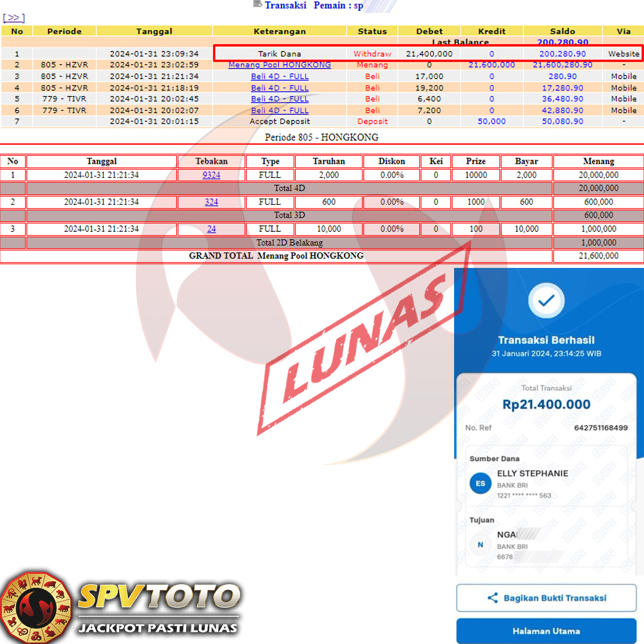Click the SPVTOTO zodiac wheel logo
644x644 pixels.
tap(35, 605)
